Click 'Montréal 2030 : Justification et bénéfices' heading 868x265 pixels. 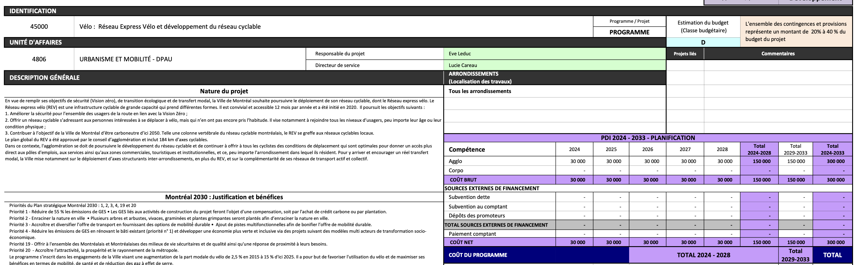click(x=224, y=197)
